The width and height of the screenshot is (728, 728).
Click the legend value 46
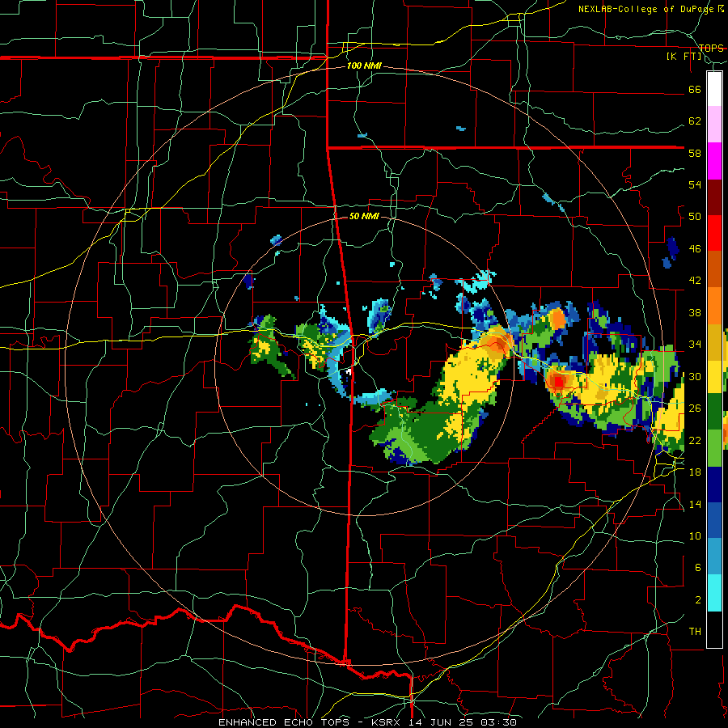coord(695,249)
